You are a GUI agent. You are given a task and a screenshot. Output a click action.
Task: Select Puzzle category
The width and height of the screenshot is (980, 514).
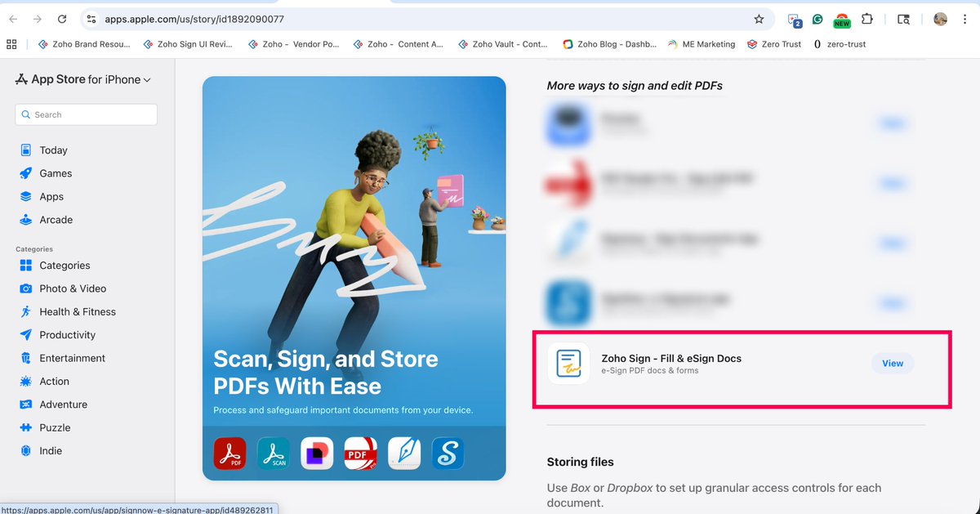(44, 427)
